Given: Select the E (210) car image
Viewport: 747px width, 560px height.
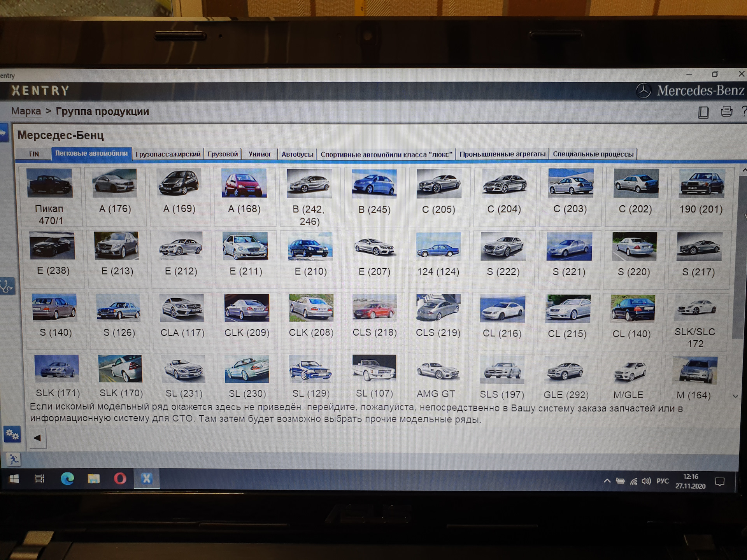Looking at the screenshot, I should [x=310, y=246].
